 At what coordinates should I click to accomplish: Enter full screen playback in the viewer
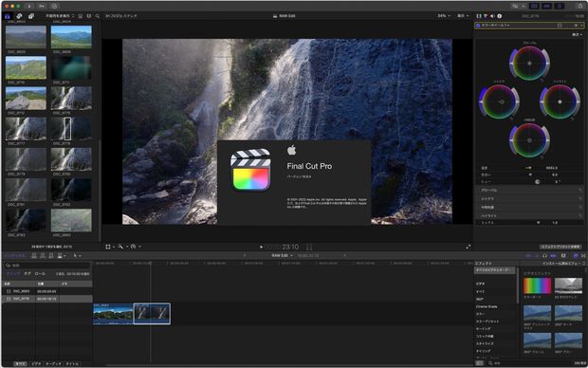(468, 247)
